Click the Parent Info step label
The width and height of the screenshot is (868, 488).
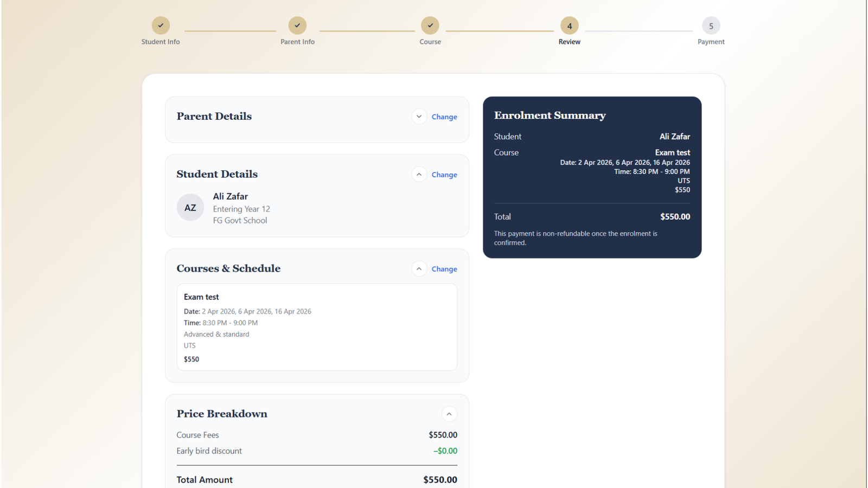[297, 42]
